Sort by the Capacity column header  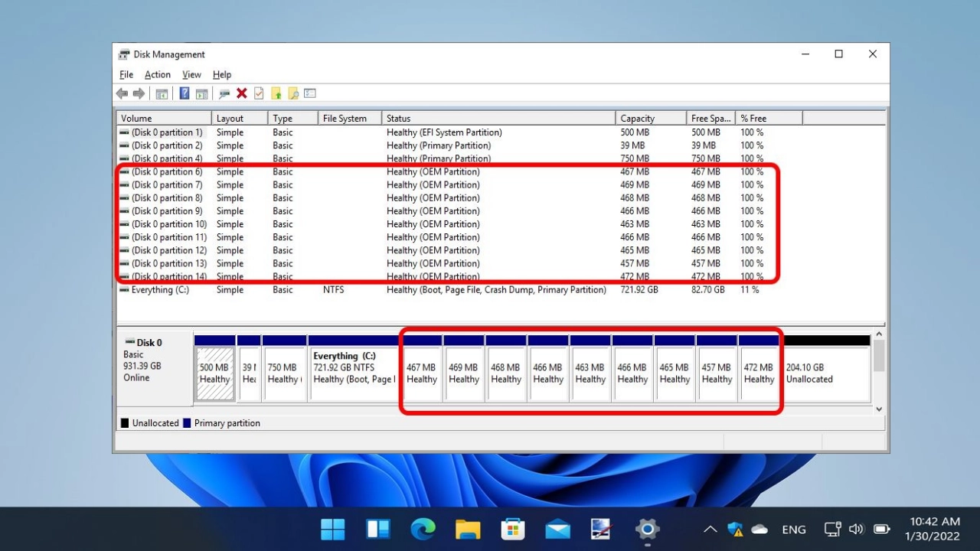pos(650,119)
